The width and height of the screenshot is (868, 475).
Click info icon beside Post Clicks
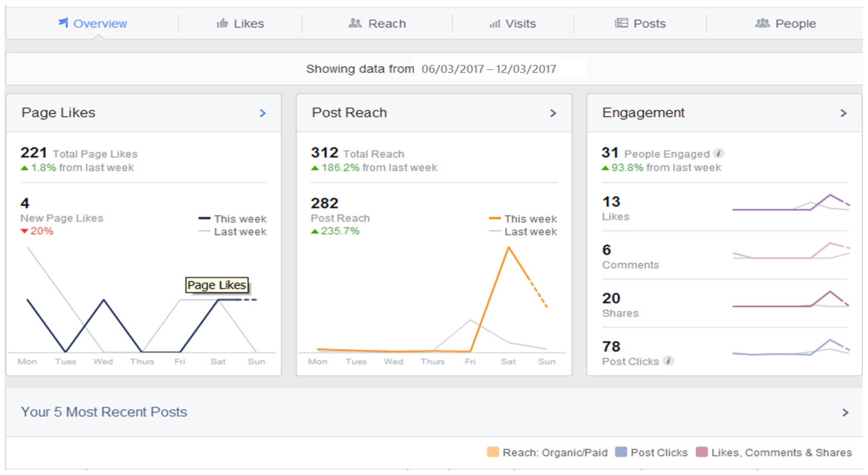668,361
